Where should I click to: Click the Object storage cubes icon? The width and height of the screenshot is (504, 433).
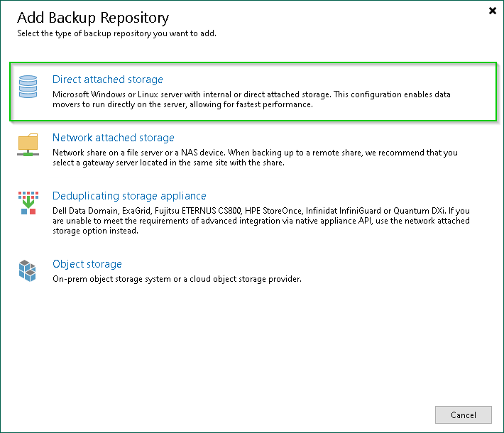28,270
